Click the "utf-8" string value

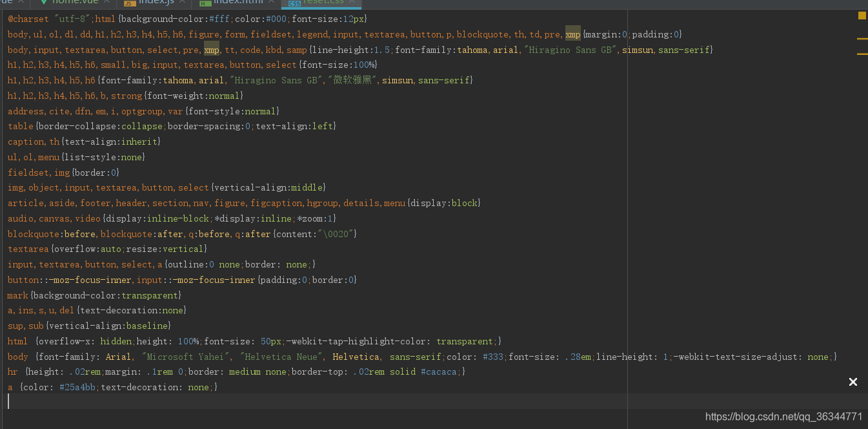[x=72, y=19]
